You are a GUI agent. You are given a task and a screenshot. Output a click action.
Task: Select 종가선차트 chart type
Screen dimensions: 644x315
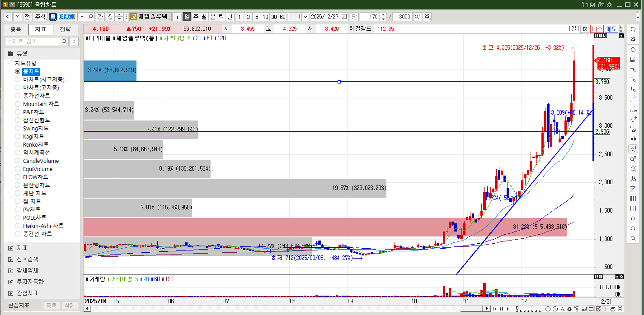pyautogui.click(x=18, y=96)
